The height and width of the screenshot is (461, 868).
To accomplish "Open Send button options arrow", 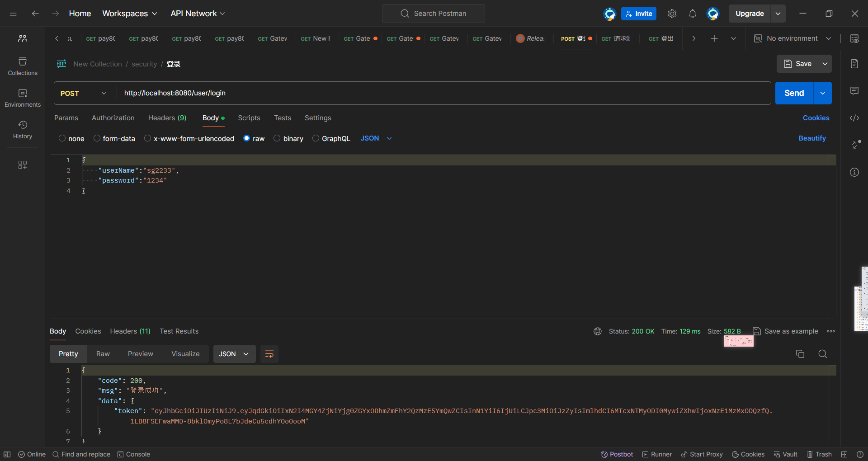I will click(823, 93).
